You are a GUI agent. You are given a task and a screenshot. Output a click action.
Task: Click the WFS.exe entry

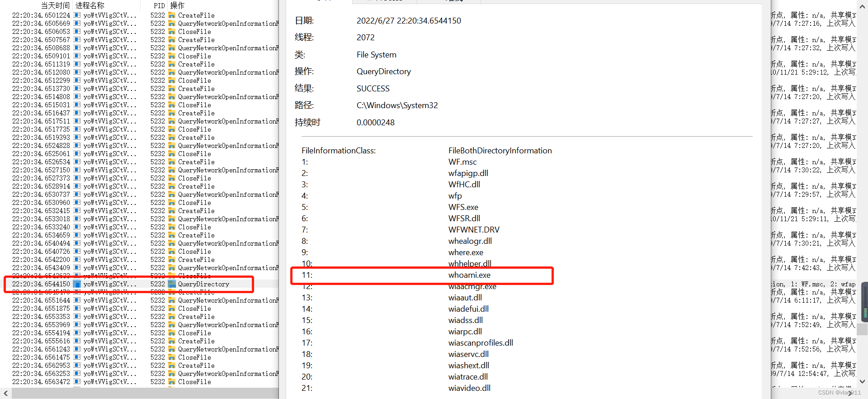[x=463, y=207]
